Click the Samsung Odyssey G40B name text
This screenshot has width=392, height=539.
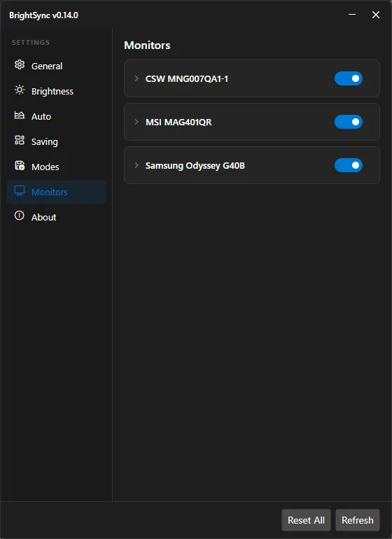pyautogui.click(x=195, y=166)
